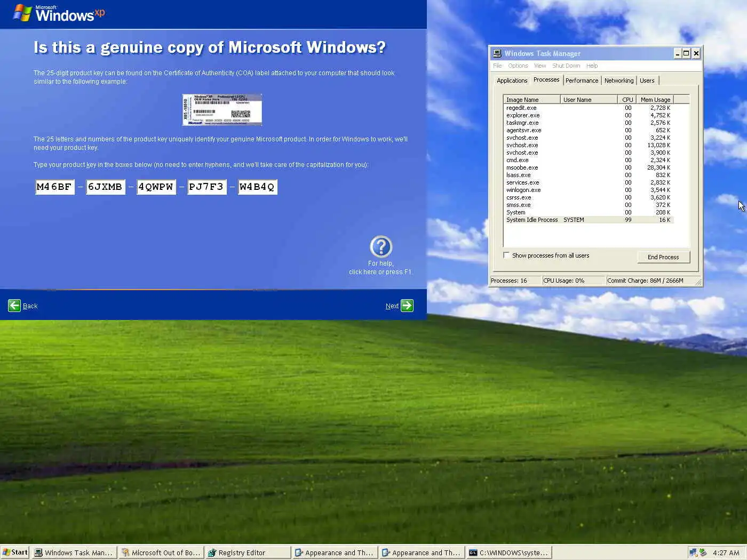Open the Users tab
Image resolution: width=747 pixels, height=560 pixels.
(647, 81)
